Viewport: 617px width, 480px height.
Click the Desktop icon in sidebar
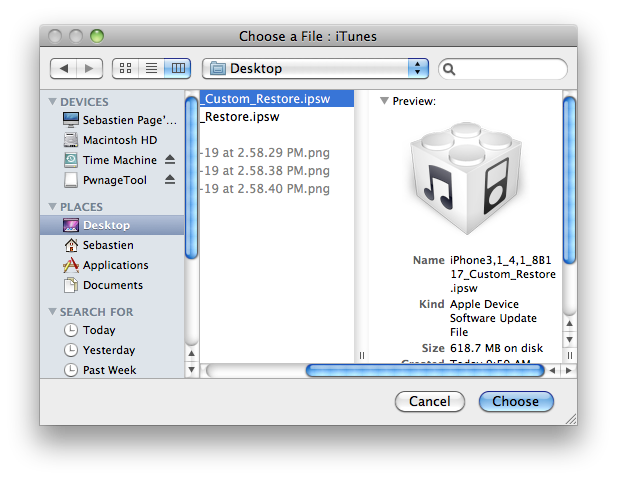tap(71, 225)
